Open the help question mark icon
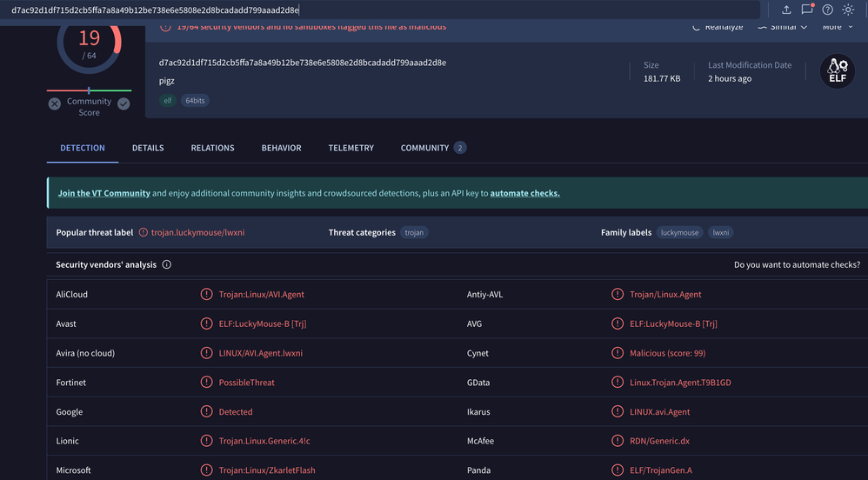The width and height of the screenshot is (868, 480). (828, 10)
